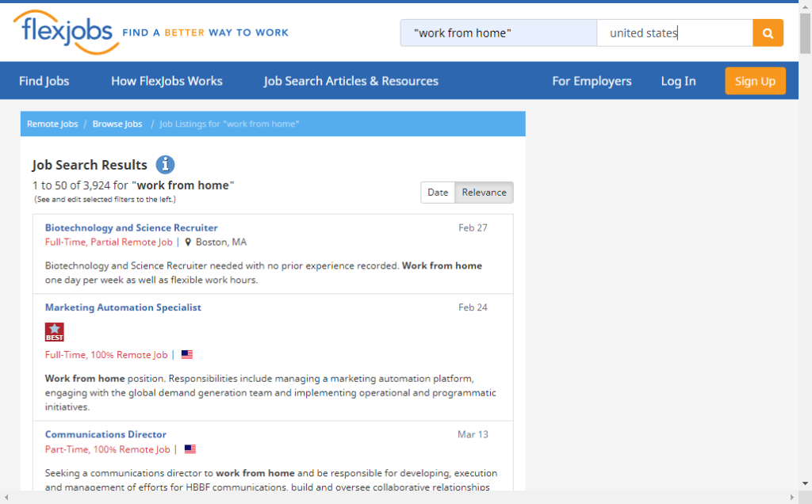Open Biotechnology and Science Recruiter job listing
Screen dimensions: 812x504
131,228
